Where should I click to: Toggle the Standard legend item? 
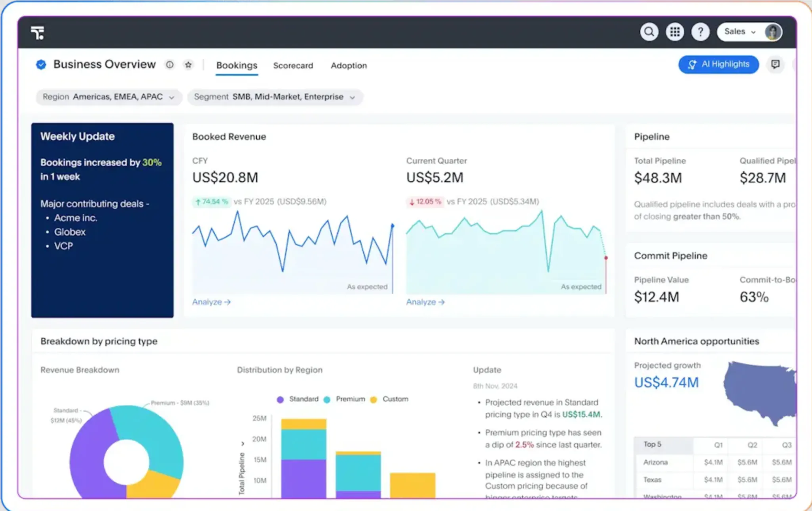(x=298, y=399)
